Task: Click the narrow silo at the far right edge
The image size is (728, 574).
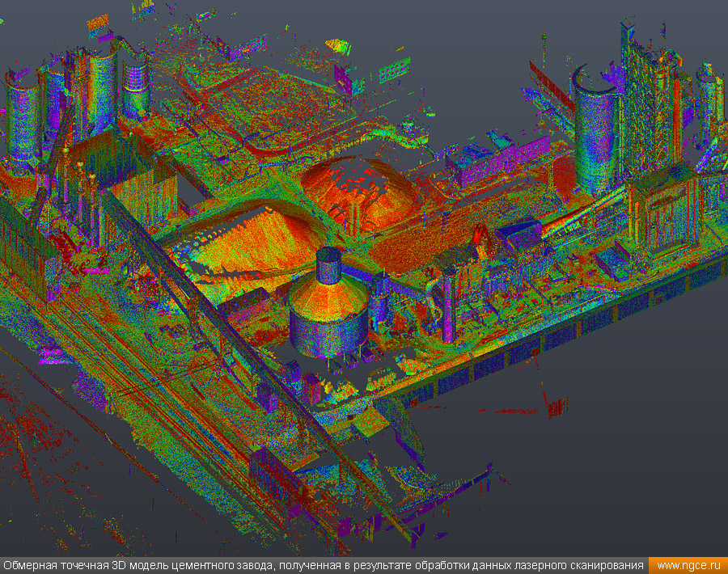Action: (x=710, y=101)
